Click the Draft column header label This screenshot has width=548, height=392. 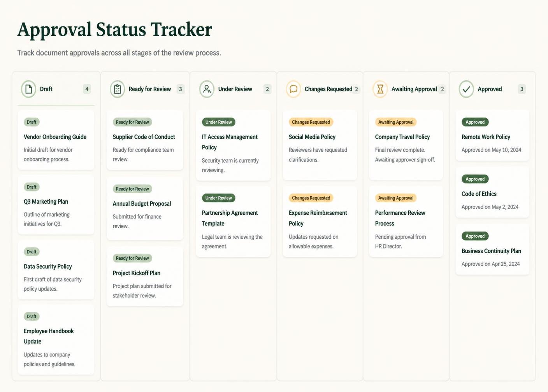(x=46, y=89)
